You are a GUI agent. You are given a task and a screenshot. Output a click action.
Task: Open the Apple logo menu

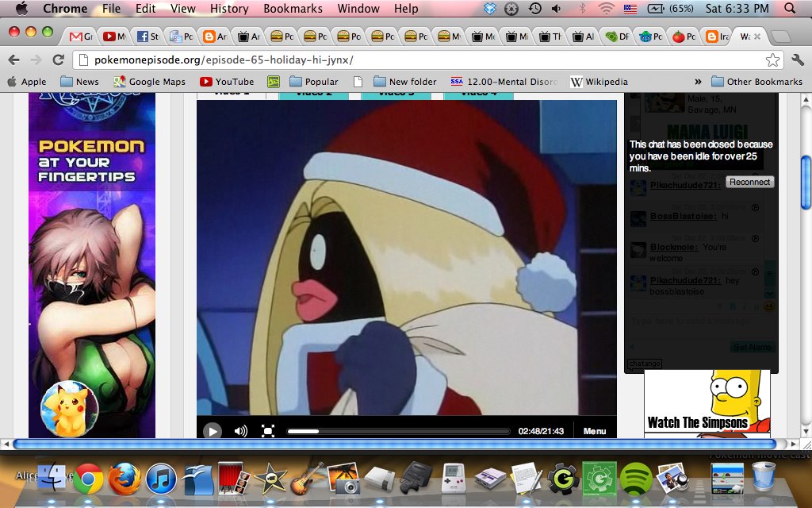21,8
